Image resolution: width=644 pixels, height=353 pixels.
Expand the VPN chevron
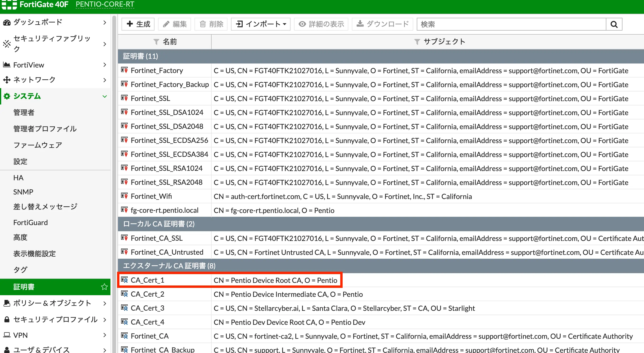pos(105,335)
